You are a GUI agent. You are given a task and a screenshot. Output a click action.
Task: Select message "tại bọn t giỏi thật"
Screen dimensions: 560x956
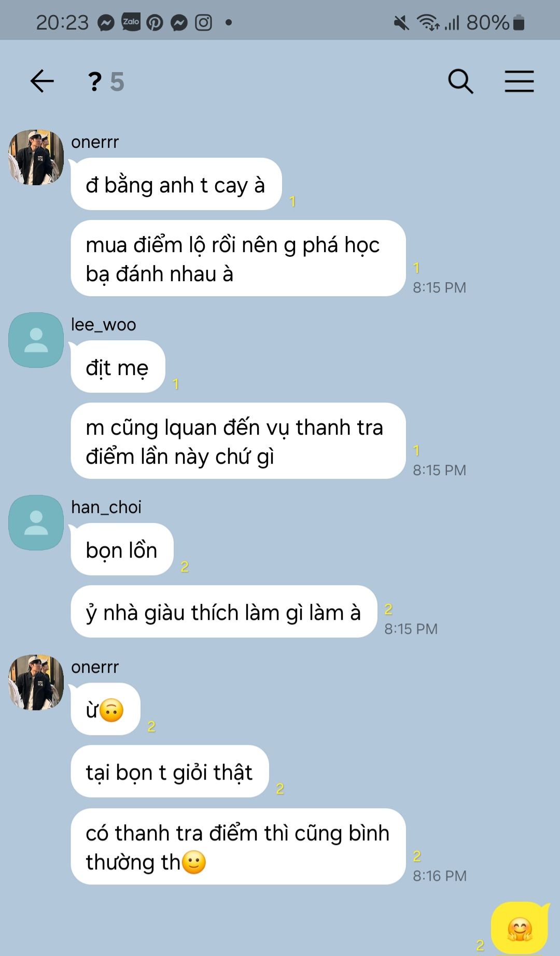click(170, 771)
